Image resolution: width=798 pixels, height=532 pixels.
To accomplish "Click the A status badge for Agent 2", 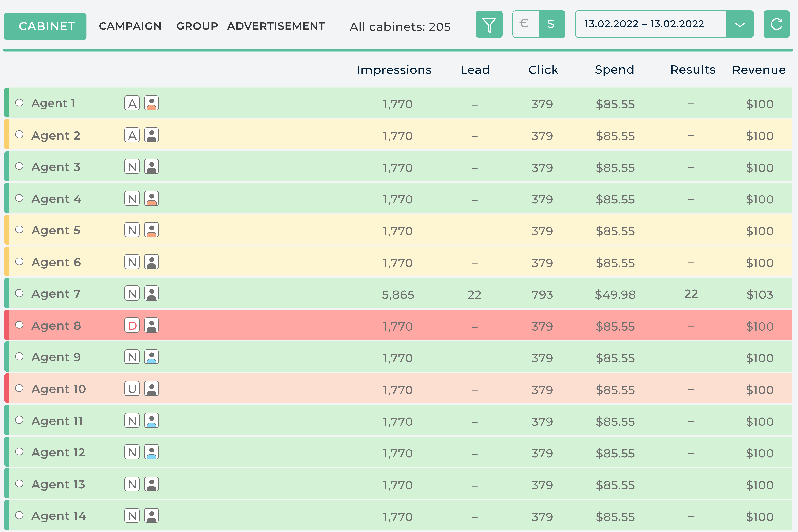I will click(x=132, y=135).
